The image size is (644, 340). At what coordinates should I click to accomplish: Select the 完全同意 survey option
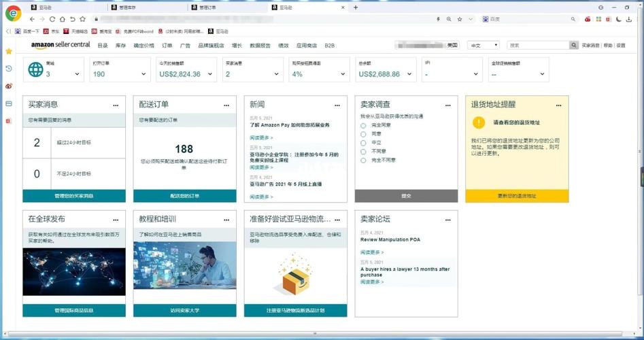363,125
